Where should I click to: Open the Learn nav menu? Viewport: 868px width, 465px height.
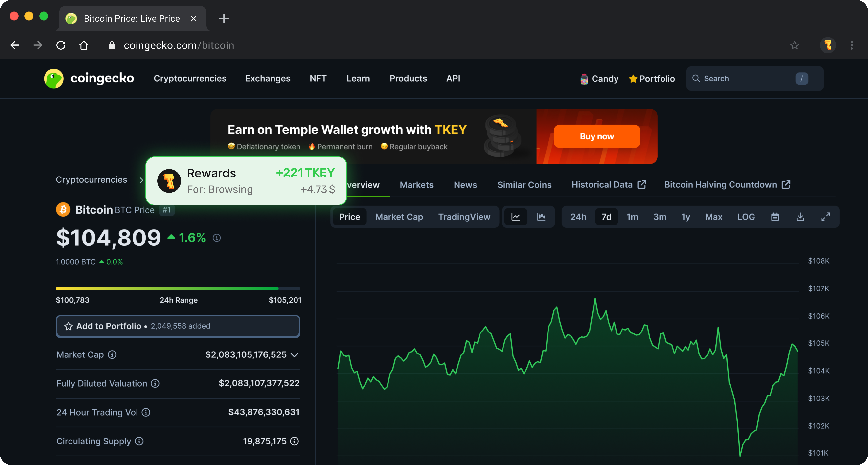pyautogui.click(x=358, y=79)
